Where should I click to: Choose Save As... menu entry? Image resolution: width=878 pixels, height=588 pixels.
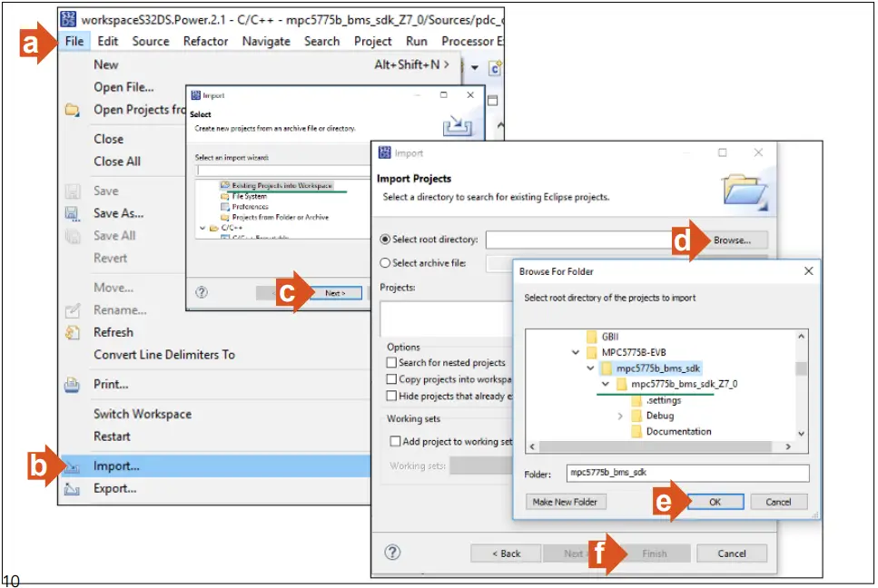(x=119, y=213)
